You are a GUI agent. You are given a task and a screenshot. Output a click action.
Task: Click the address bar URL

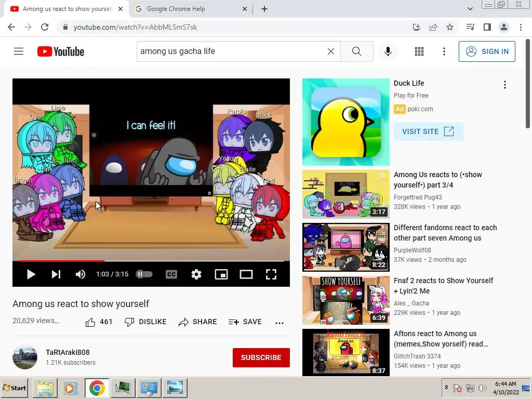(x=135, y=27)
